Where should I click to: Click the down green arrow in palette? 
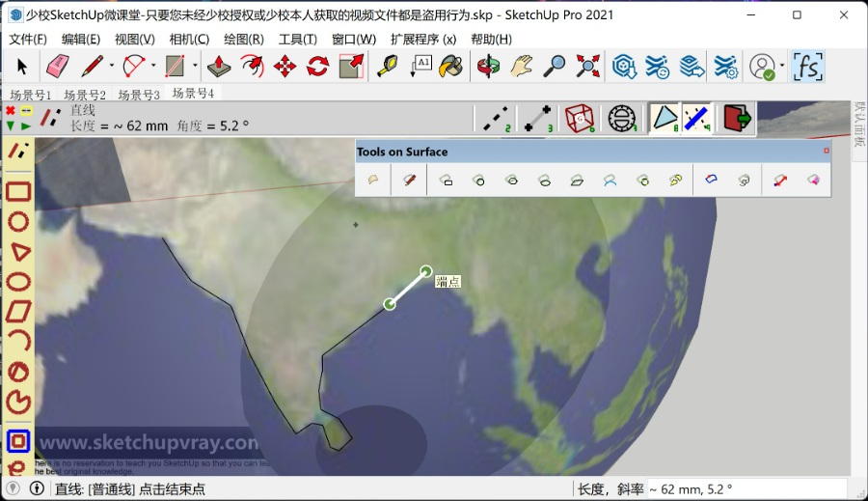tap(11, 126)
